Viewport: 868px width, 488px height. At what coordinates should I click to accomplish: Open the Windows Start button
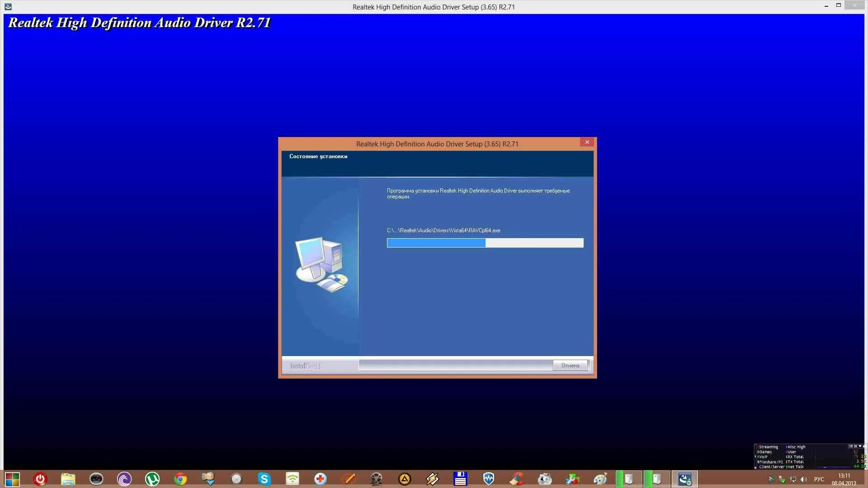click(12, 479)
